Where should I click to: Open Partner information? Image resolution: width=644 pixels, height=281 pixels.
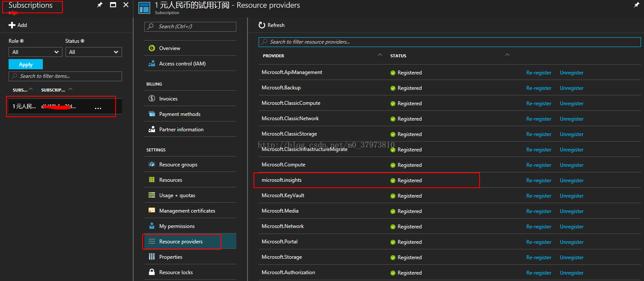click(x=190, y=130)
